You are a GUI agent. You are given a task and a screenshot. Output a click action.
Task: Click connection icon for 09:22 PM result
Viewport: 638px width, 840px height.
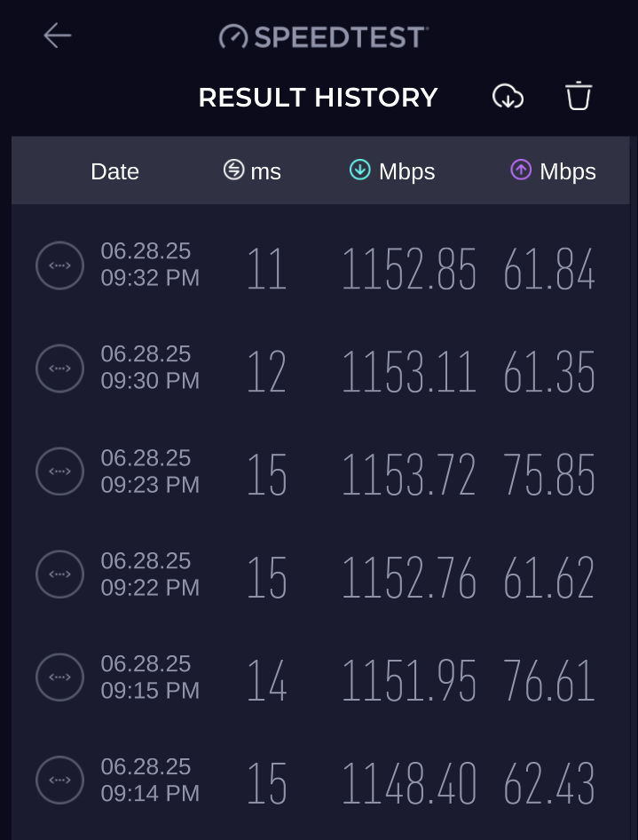tap(60, 575)
